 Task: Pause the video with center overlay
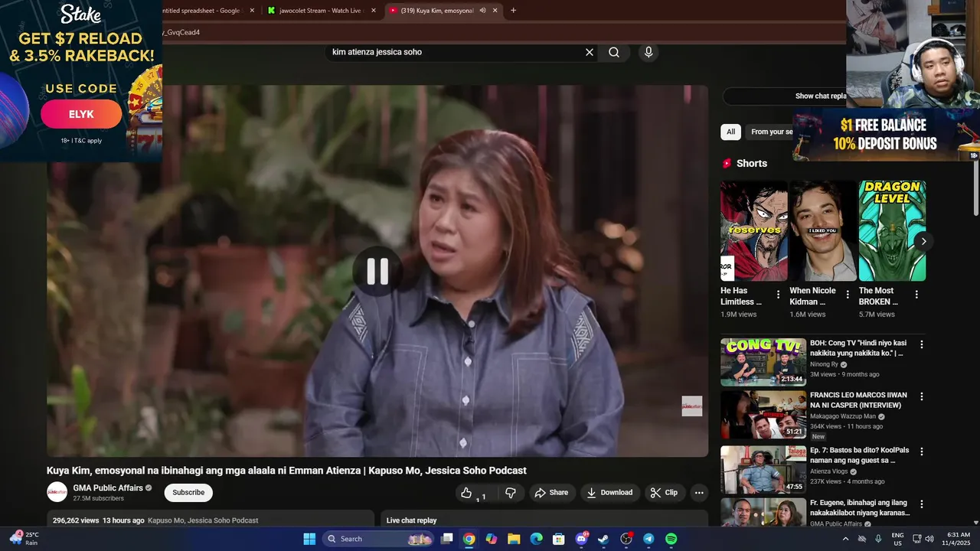point(377,272)
